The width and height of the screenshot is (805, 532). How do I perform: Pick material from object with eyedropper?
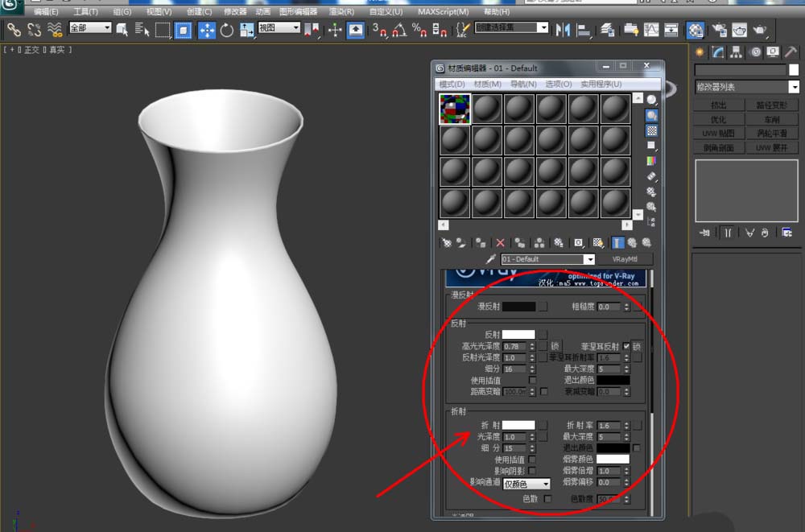pos(491,259)
